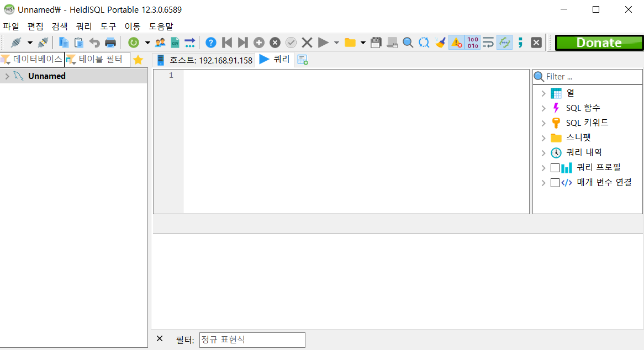
Task: Expand the SQL 함수 node
Action: pyautogui.click(x=543, y=108)
